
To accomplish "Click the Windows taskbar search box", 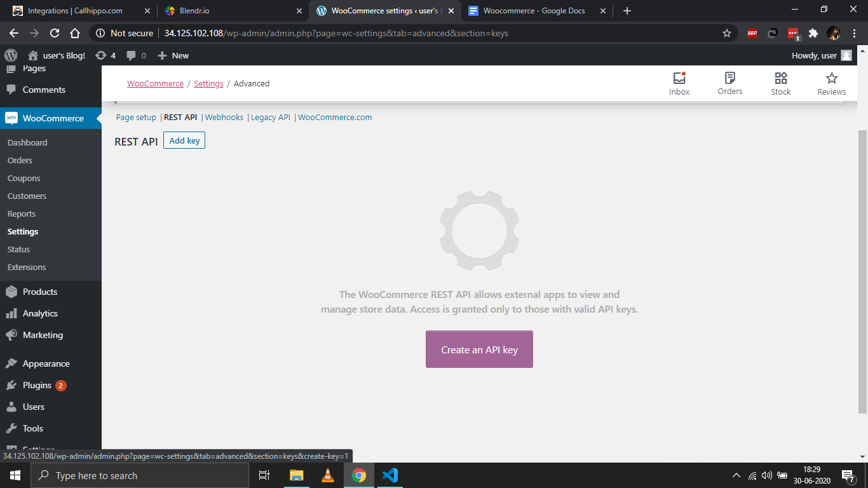I will click(x=139, y=475).
